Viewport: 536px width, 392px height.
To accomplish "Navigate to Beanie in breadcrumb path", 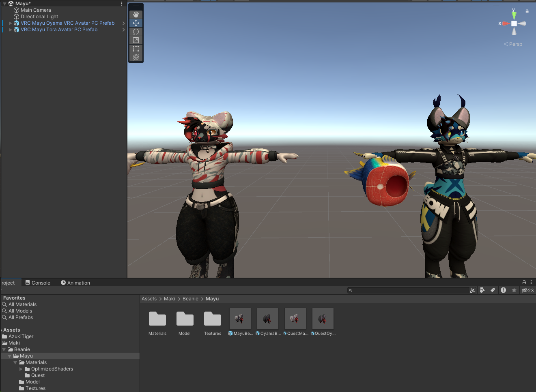I will pos(190,299).
